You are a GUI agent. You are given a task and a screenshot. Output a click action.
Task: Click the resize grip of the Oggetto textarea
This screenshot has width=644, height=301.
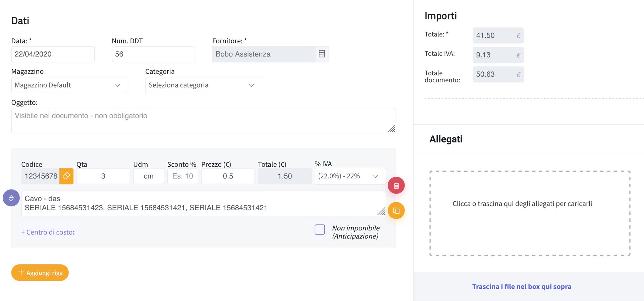pos(391,129)
